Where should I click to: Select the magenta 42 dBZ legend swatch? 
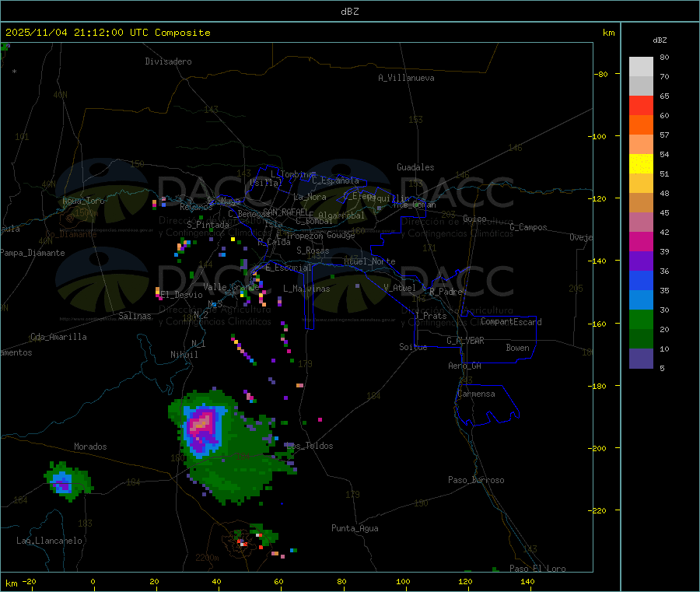pos(641,241)
